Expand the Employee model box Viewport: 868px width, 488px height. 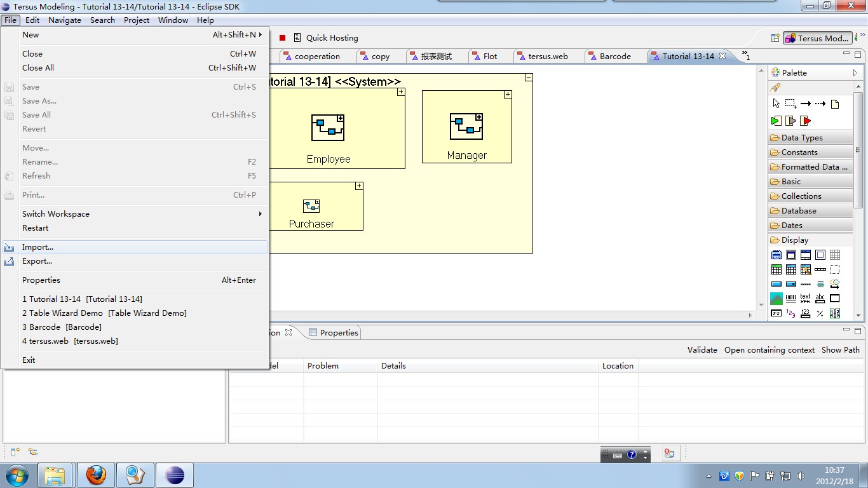pos(401,92)
